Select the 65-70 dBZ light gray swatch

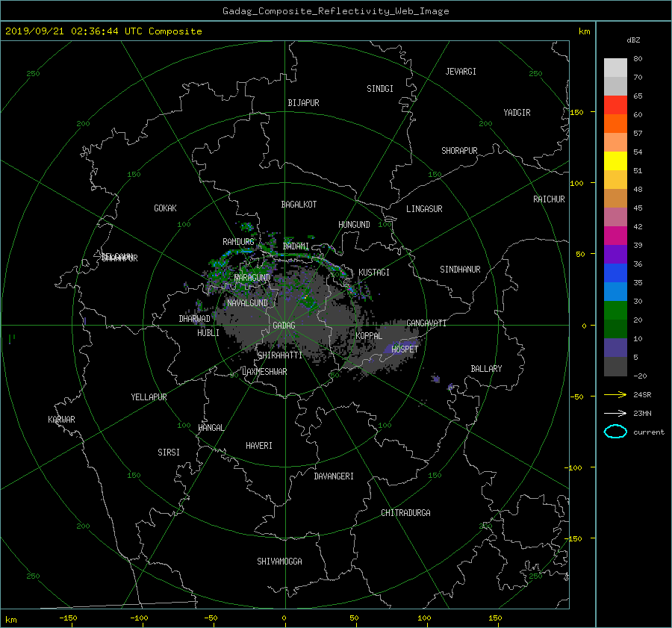[615, 86]
